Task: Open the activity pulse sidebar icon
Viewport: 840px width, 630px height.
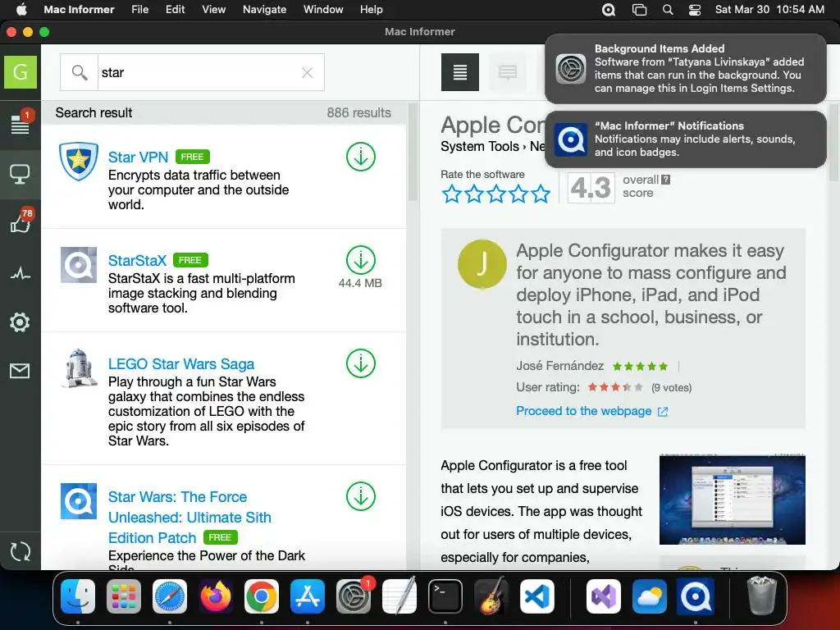Action: [21, 274]
